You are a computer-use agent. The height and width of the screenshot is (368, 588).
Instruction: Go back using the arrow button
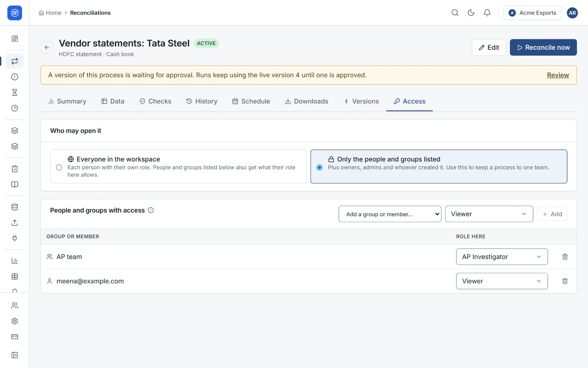pyautogui.click(x=47, y=47)
